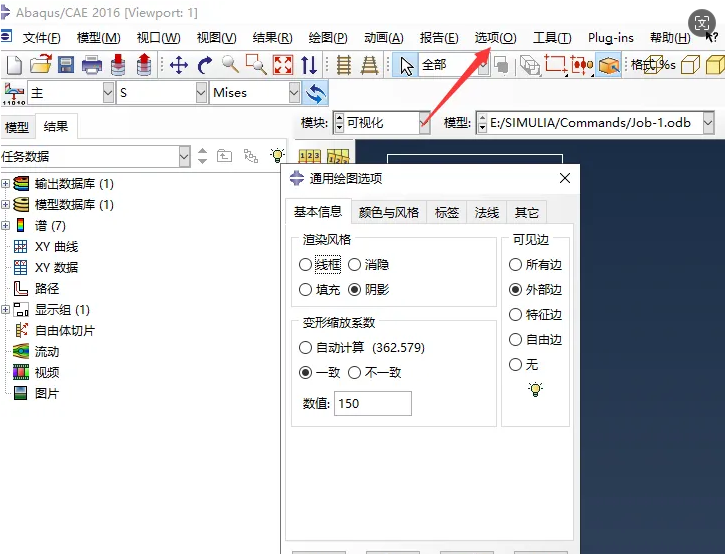Click the New model database icon
727x554 pixels.
click(14, 65)
